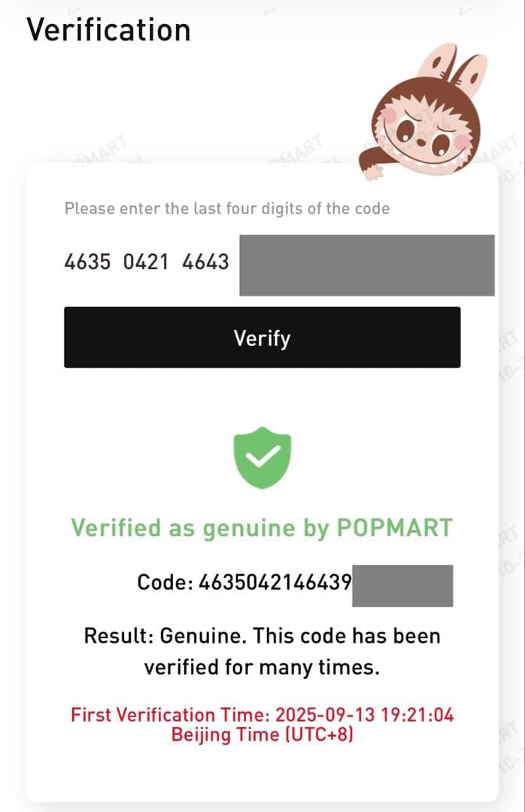Click the POPMART word in the green message

[394, 528]
